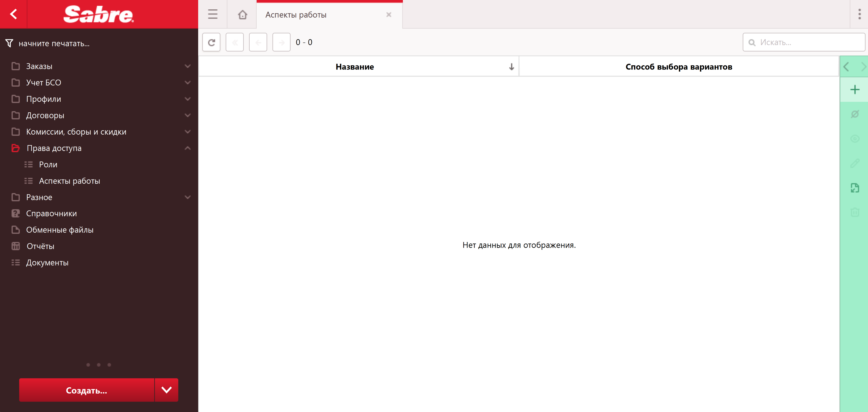This screenshot has width=868, height=412.
Task: Click the filter funnel icon
Action: tap(9, 44)
